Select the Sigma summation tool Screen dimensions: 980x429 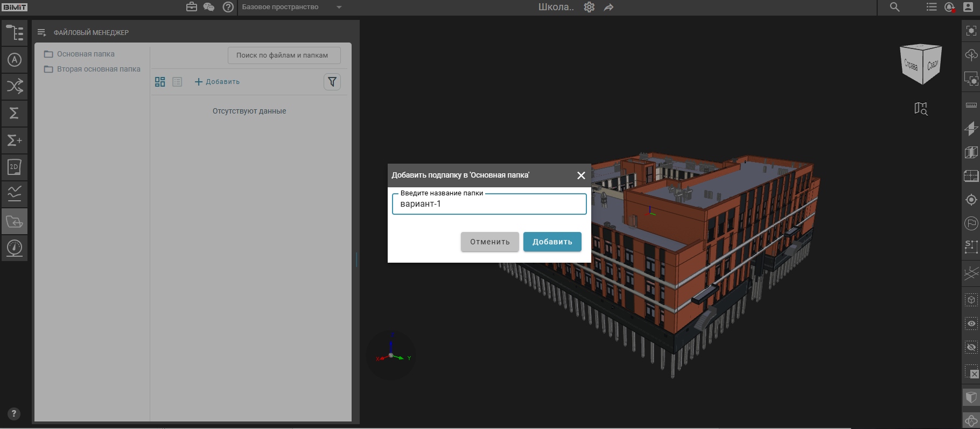tap(15, 113)
